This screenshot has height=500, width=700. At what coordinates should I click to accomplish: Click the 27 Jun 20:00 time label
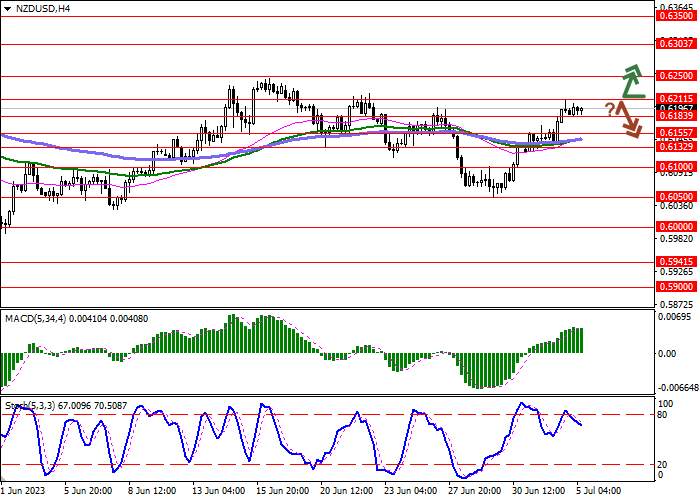pyautogui.click(x=475, y=491)
